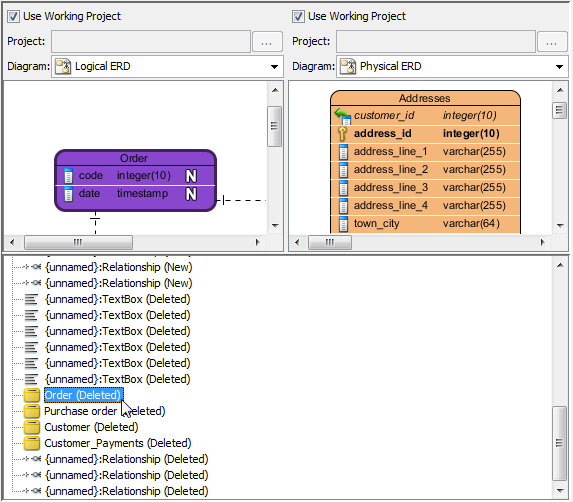Click icon of second Relationship (Deleted) row
This screenshot has height=502, width=573.
[32, 475]
